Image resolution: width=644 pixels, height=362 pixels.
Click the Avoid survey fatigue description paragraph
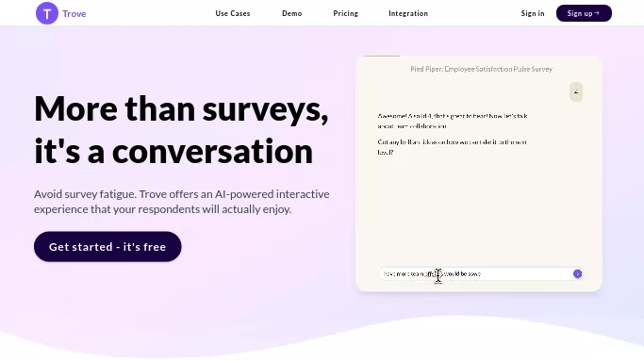pos(182,202)
